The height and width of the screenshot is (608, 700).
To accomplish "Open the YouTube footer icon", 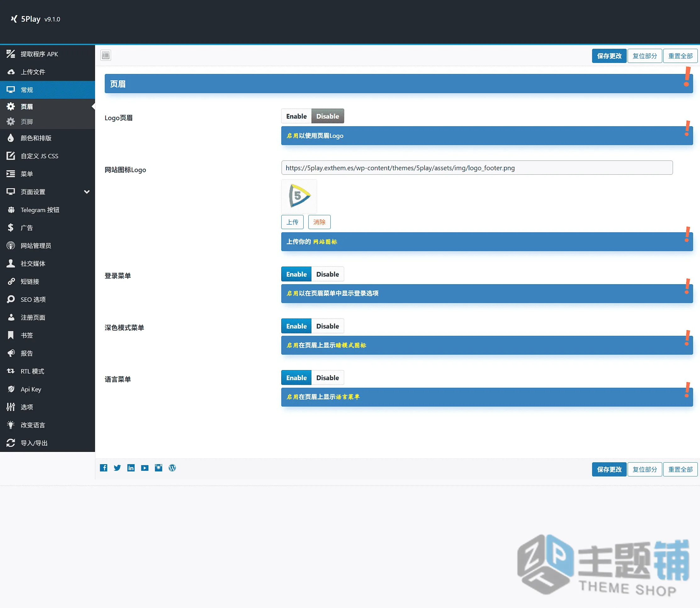I will click(x=145, y=468).
